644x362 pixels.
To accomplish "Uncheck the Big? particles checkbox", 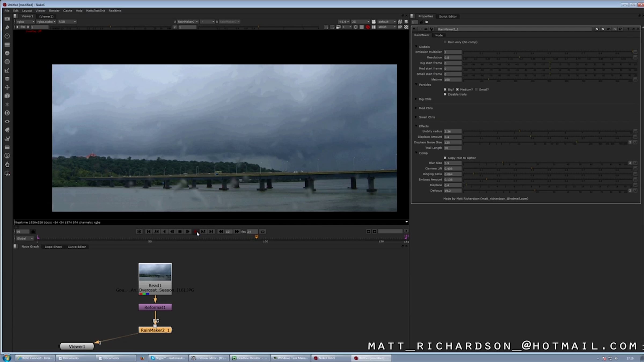I will [445, 90].
